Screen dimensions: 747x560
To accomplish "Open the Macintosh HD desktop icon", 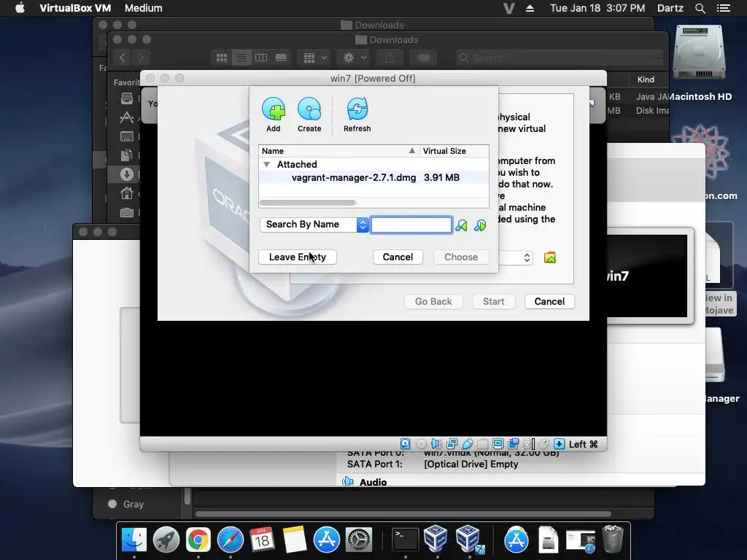I will 700,54.
